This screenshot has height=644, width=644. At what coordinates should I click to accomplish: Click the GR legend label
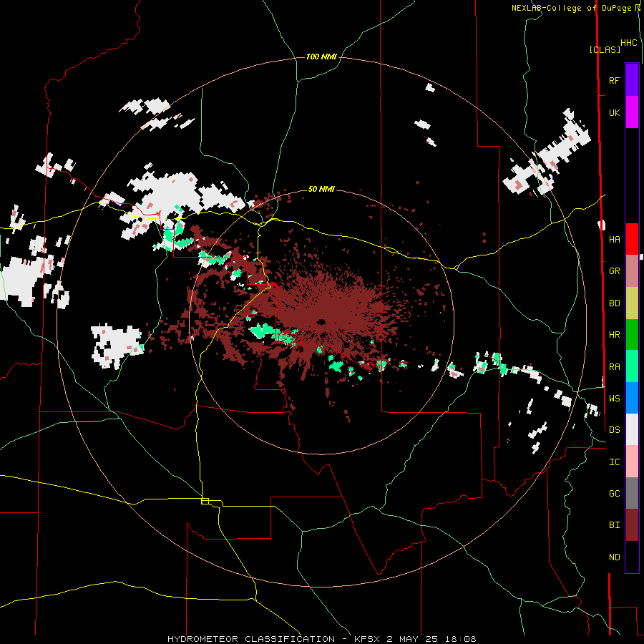(614, 271)
